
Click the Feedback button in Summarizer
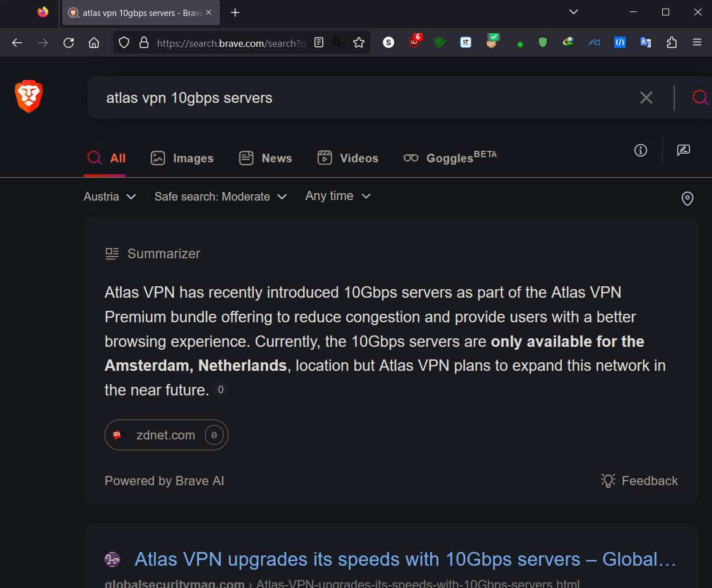[639, 481]
